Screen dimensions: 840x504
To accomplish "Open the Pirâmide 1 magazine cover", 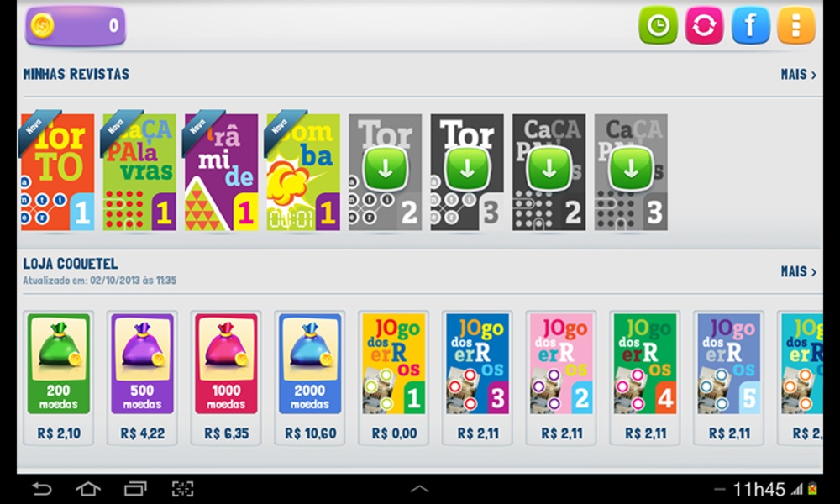I will pyautogui.click(x=221, y=172).
